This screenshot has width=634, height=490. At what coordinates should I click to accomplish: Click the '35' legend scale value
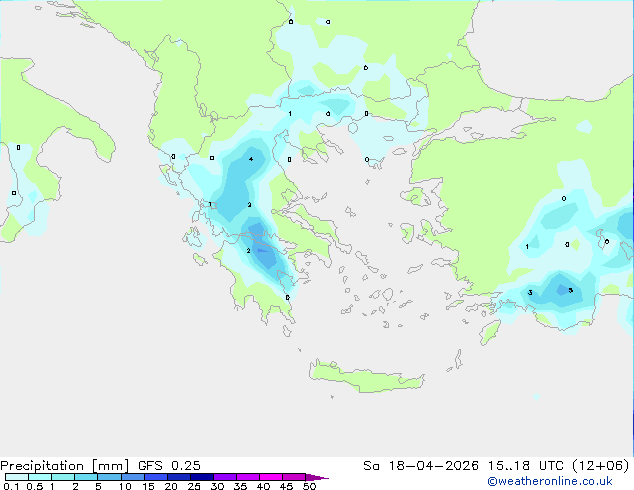click(241, 486)
